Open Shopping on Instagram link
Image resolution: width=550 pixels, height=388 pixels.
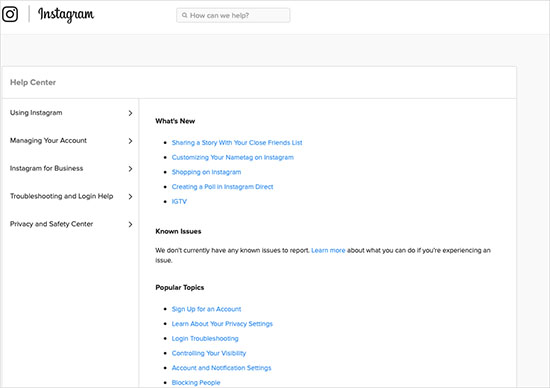(206, 172)
